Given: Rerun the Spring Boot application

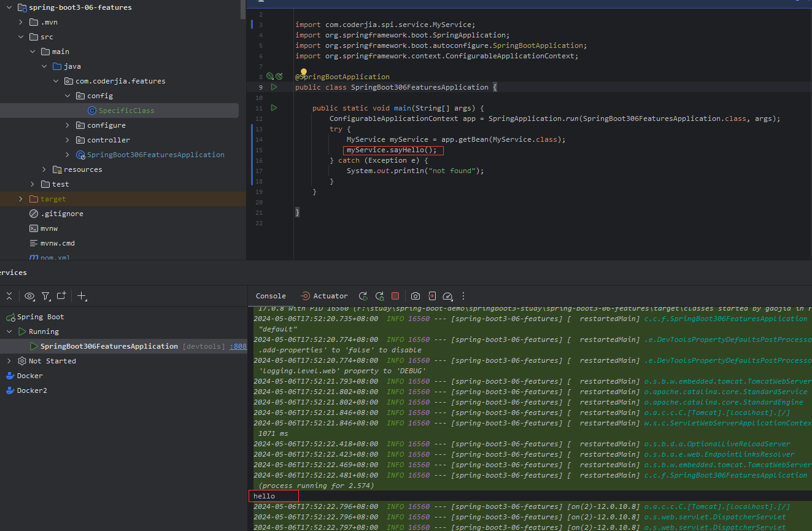Looking at the screenshot, I should 363,296.
